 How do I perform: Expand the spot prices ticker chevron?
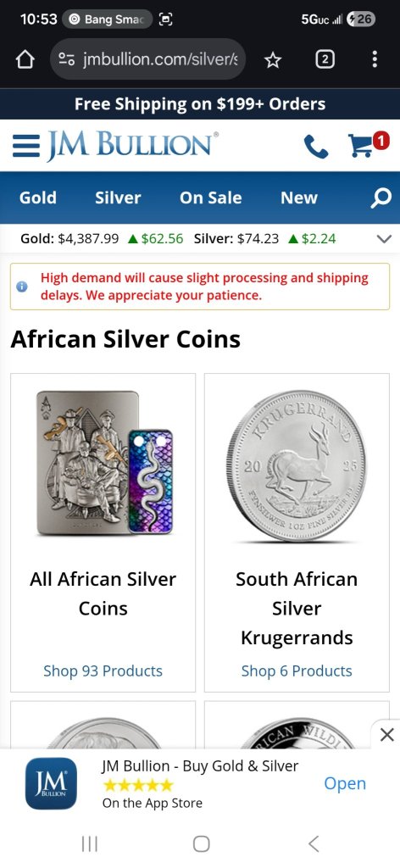coord(383,239)
